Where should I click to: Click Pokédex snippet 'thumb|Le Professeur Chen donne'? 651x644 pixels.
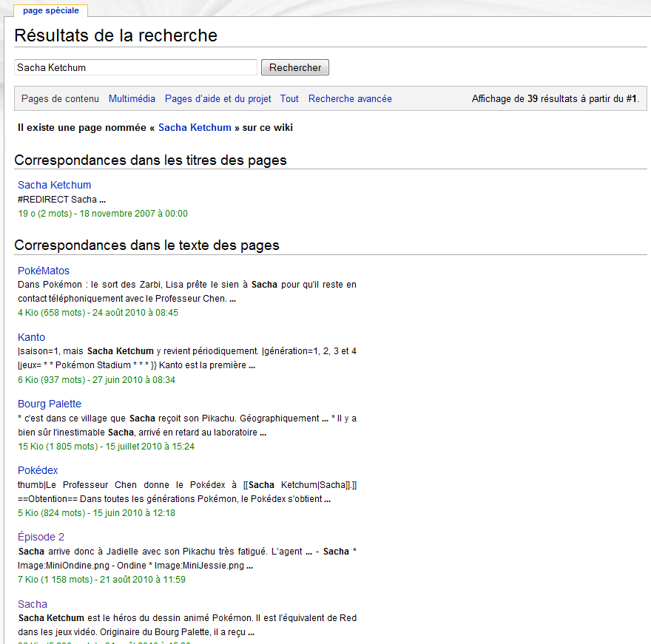[187, 492]
